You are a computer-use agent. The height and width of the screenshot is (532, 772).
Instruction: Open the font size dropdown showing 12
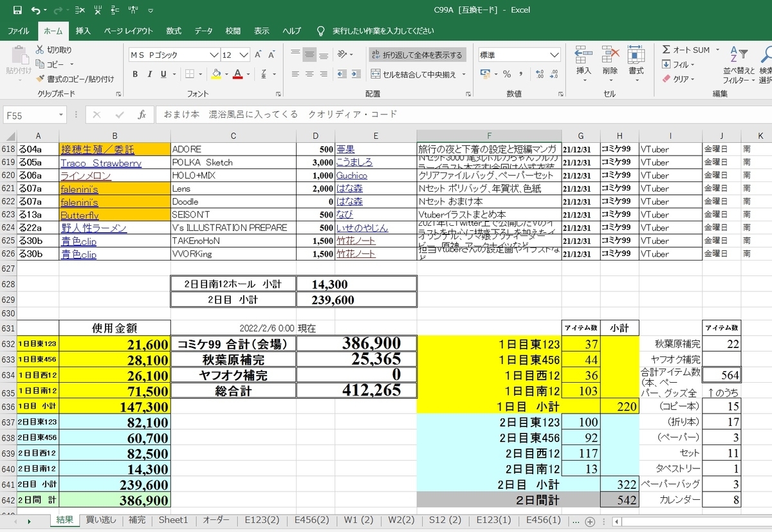point(244,55)
